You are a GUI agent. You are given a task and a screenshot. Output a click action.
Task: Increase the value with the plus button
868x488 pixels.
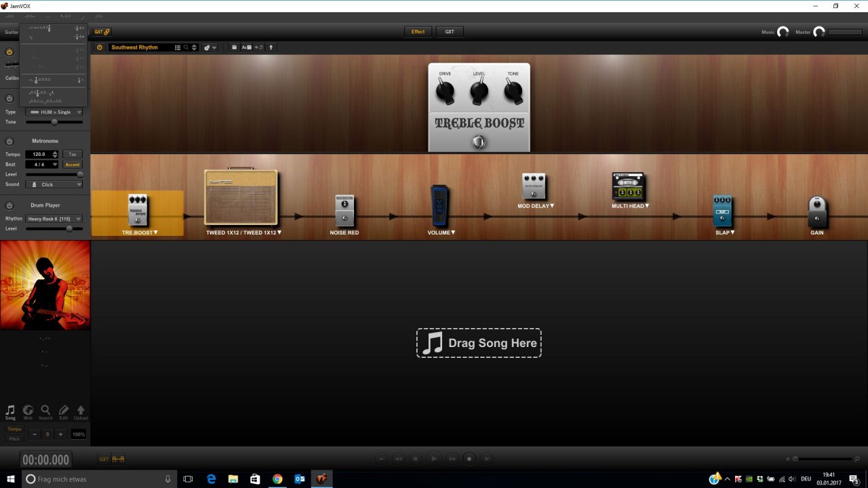(60, 434)
